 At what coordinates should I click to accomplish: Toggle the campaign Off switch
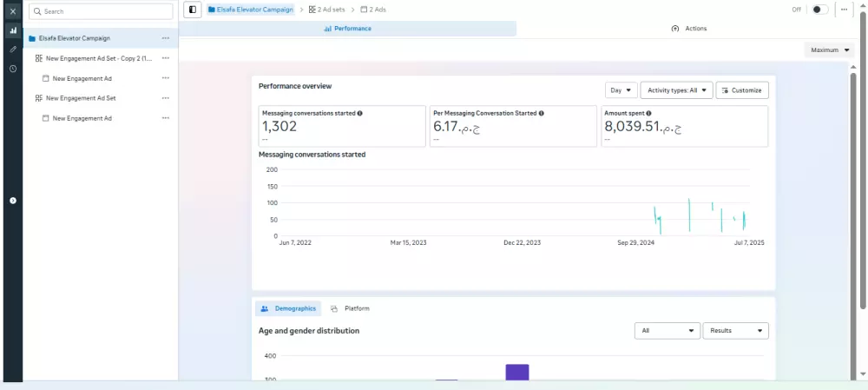click(820, 10)
